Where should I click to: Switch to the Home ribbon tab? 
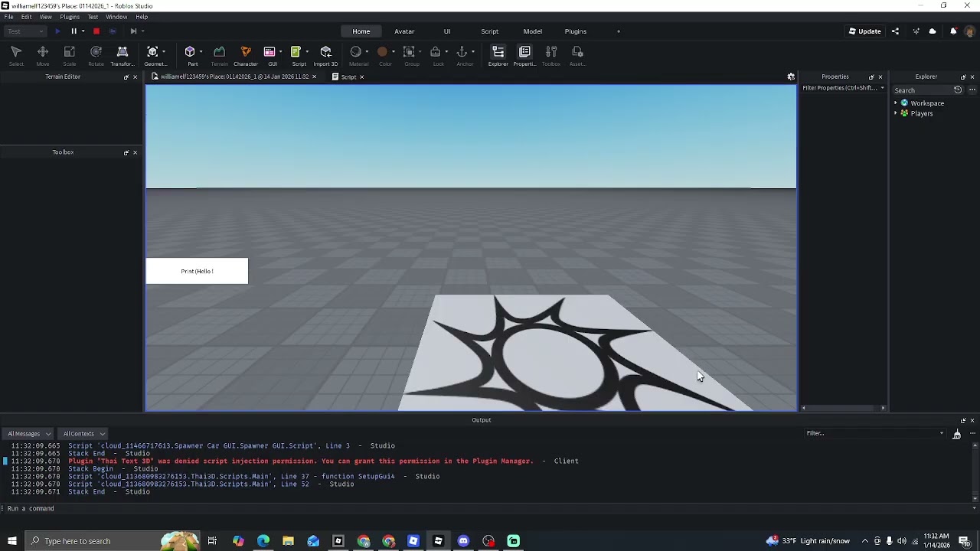pos(361,31)
